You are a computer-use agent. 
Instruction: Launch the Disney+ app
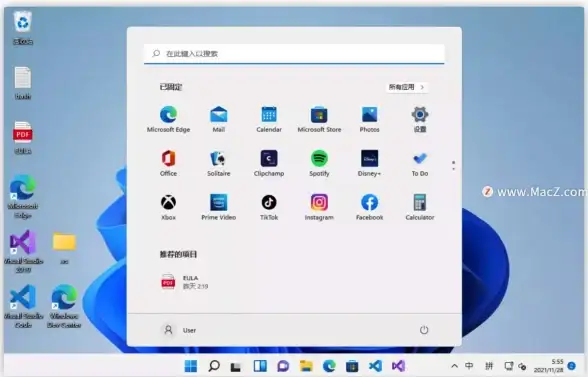point(369,163)
